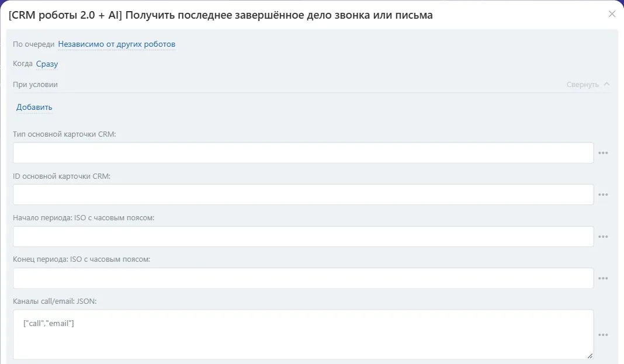
Task: Change the Когда timing value Сразу
Action: coord(47,64)
